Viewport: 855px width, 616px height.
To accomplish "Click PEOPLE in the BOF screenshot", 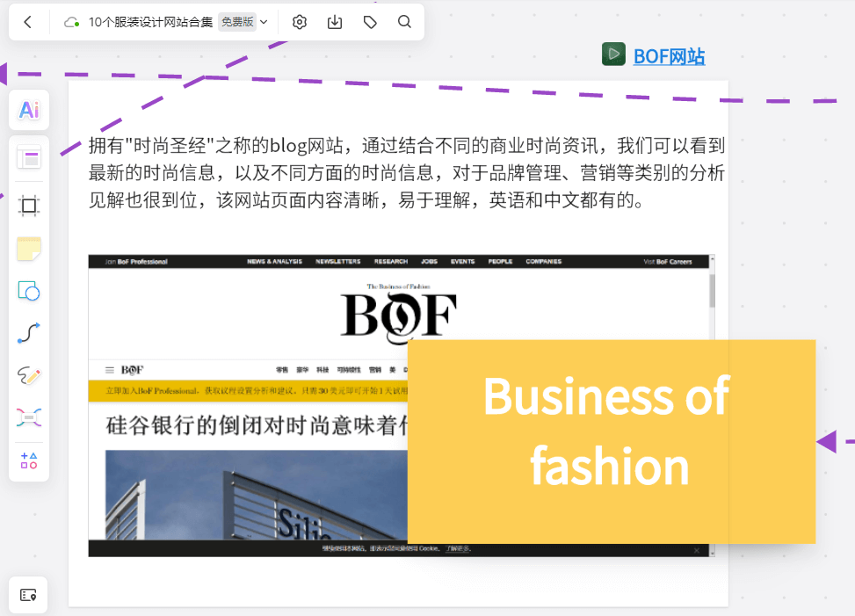I will point(500,262).
